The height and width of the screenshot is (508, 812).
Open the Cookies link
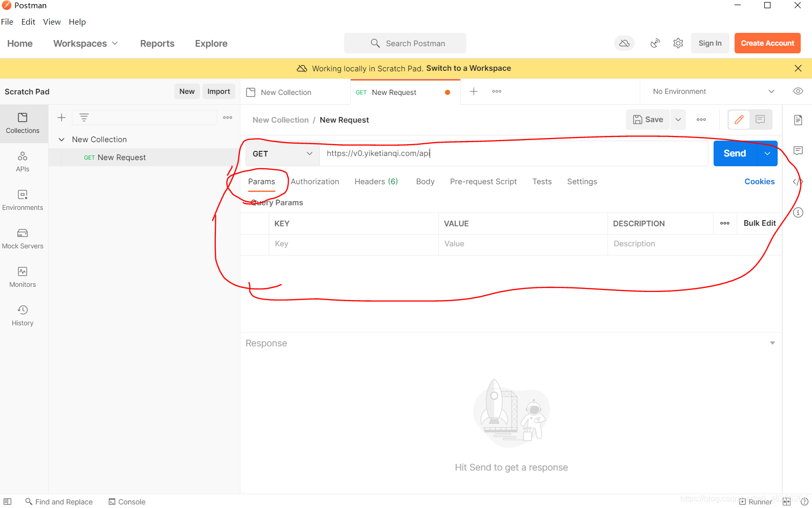click(x=760, y=182)
